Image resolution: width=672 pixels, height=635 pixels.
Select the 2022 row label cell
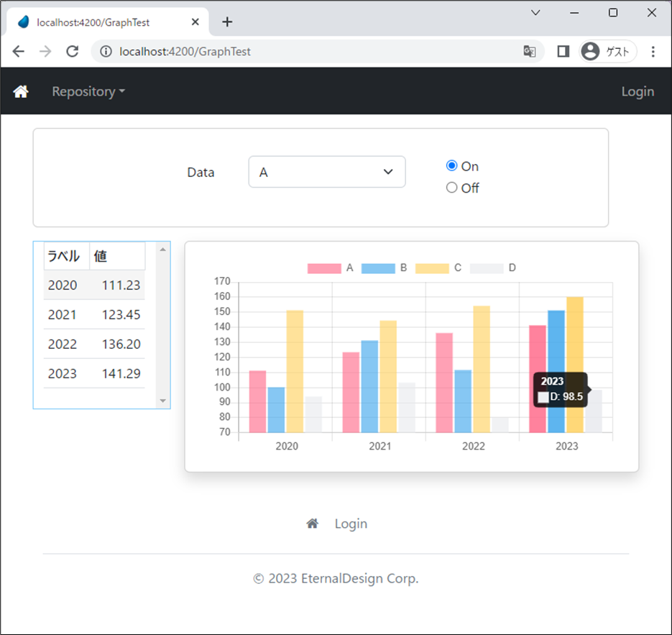click(63, 344)
